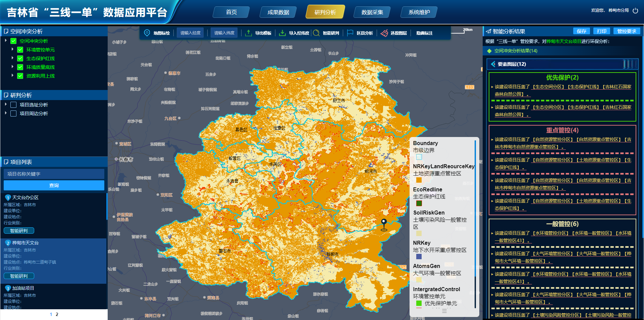Click the 请输入经度 longitude input field
The height and width of the screenshot is (320, 644).
coord(190,33)
